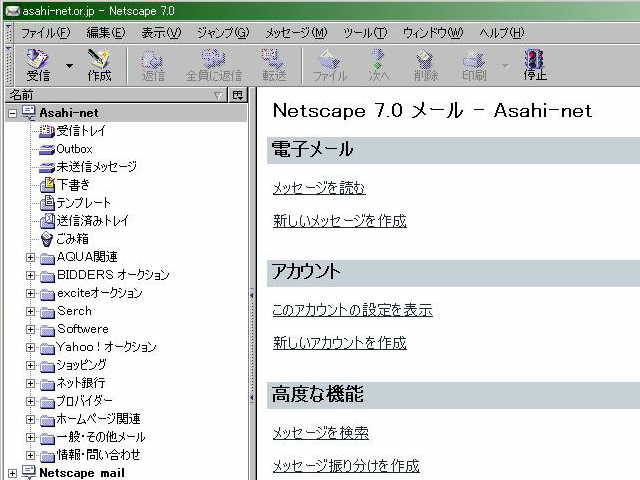This screenshot has width=640, height=480.
Task: Expand the Yahoo！オークション folder
Action: click(30, 347)
